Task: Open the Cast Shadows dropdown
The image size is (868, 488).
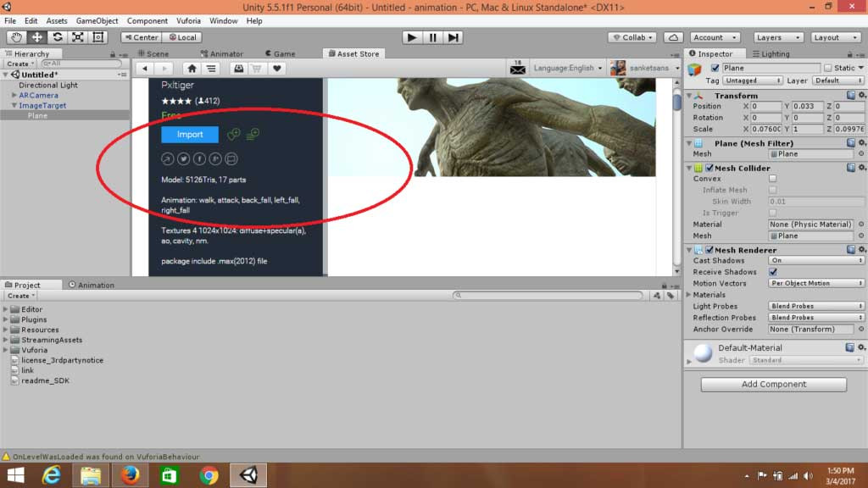Action: [815, 261]
